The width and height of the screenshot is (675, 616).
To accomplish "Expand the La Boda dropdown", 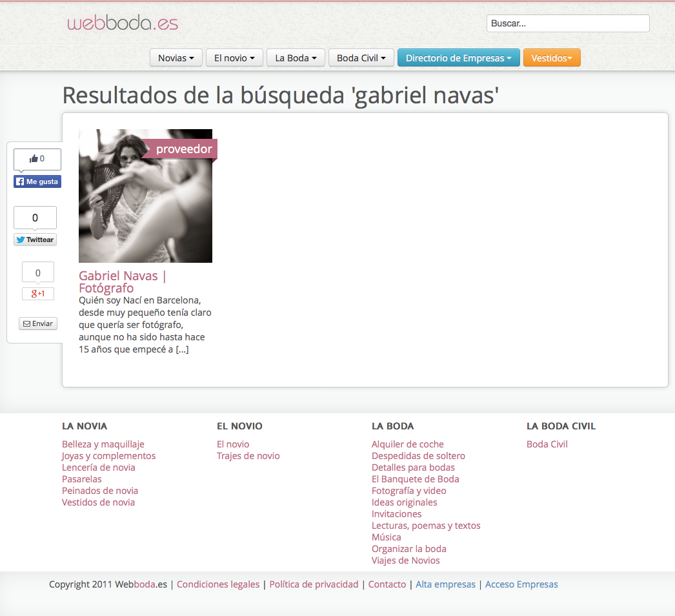I will (x=296, y=58).
